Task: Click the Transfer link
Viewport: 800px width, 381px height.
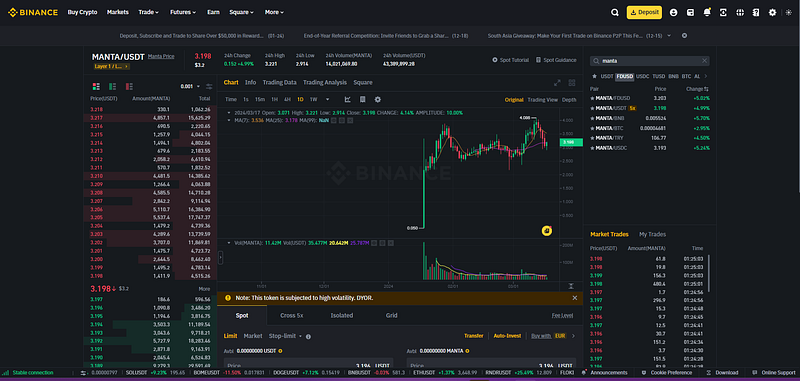Action: pyautogui.click(x=473, y=336)
